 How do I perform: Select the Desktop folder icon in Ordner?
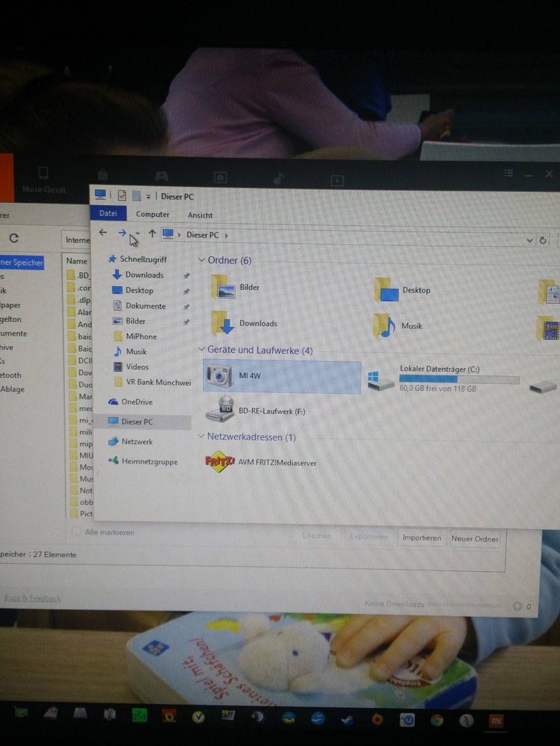click(x=386, y=289)
